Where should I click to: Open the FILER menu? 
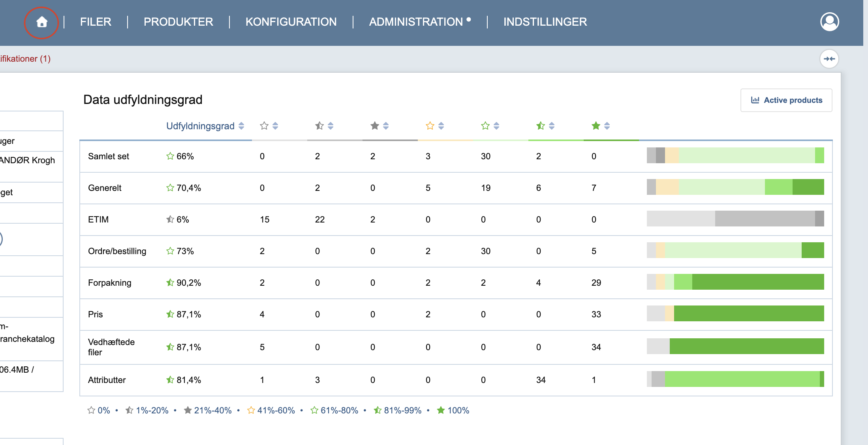click(x=96, y=22)
